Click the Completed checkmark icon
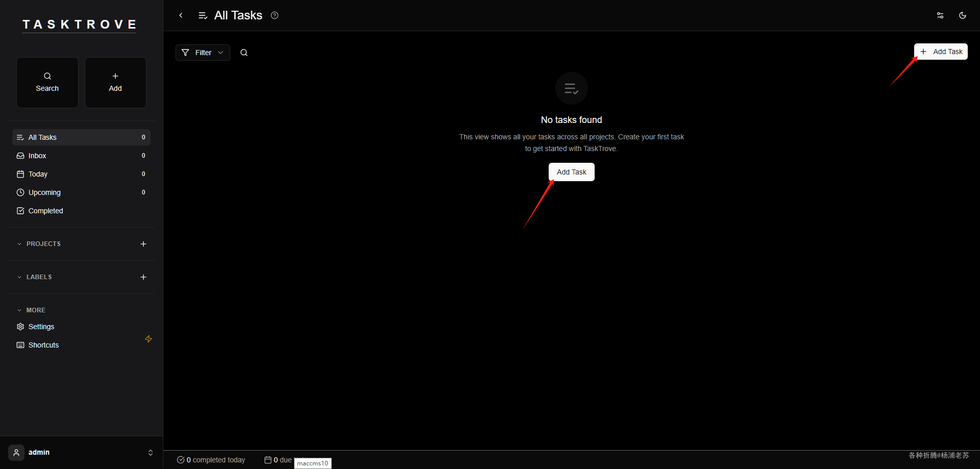 pyautogui.click(x=20, y=211)
